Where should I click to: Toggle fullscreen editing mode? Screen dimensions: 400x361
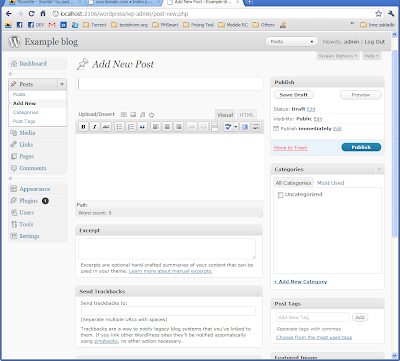point(245,127)
